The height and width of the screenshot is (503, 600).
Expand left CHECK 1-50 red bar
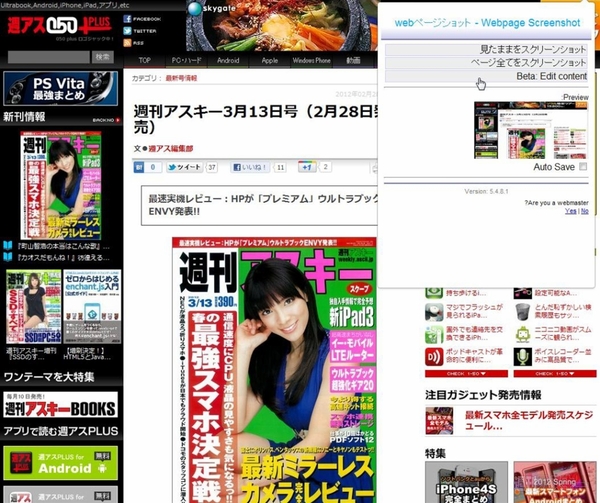[466, 374]
